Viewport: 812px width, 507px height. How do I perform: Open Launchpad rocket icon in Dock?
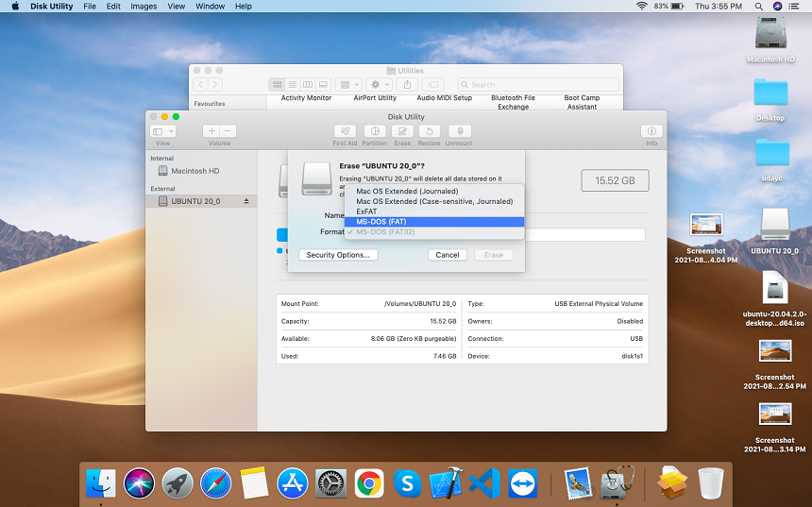pyautogui.click(x=178, y=483)
